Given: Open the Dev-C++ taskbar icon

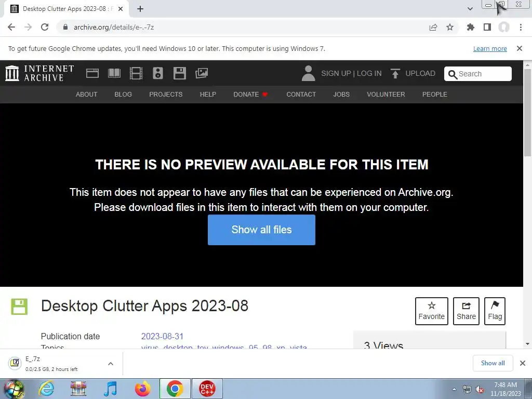Looking at the screenshot, I should tap(207, 389).
